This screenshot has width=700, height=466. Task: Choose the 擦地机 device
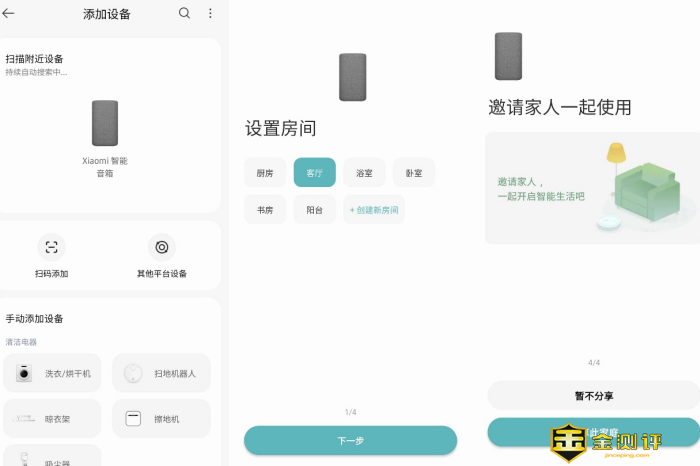pos(161,418)
